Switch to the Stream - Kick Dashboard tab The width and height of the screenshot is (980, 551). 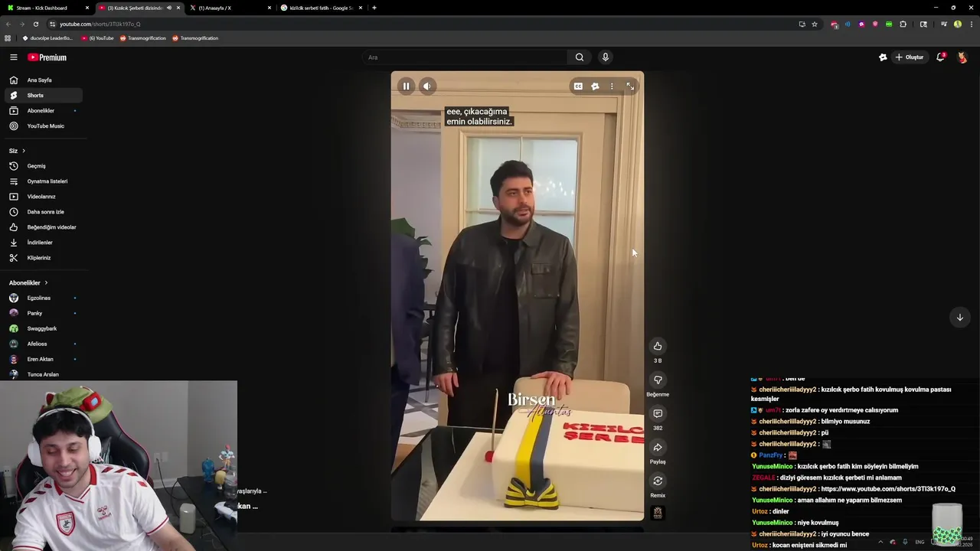(47, 8)
